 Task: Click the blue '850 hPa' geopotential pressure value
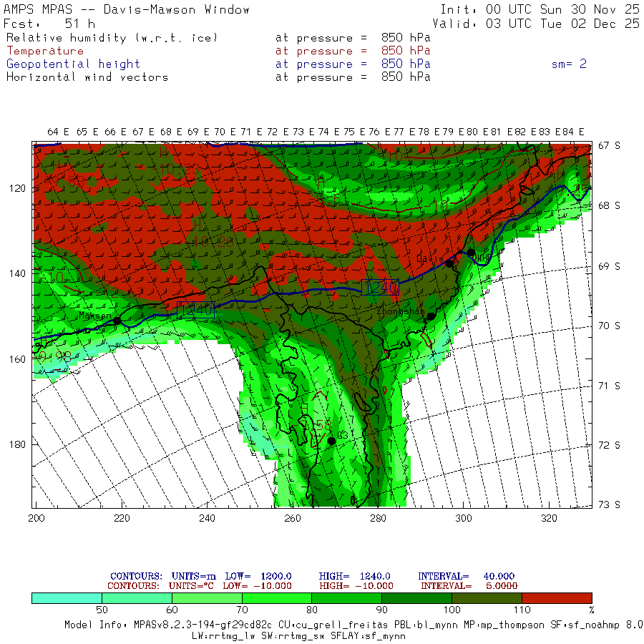coord(406,64)
